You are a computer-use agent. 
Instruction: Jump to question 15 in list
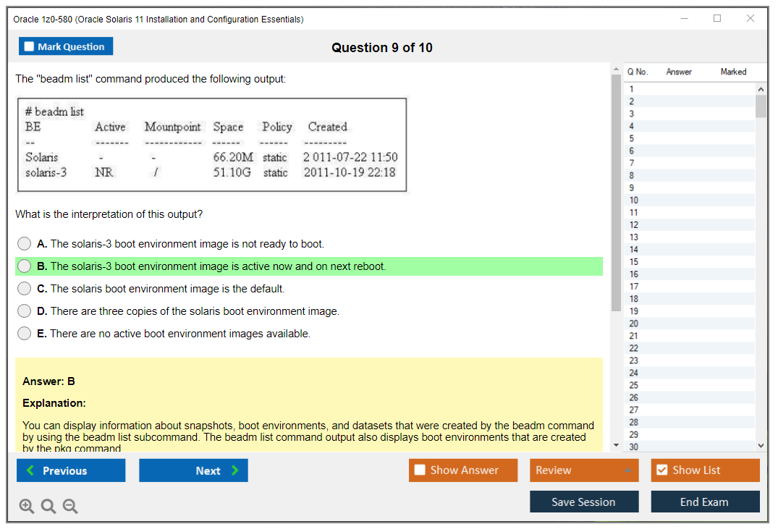[634, 262]
